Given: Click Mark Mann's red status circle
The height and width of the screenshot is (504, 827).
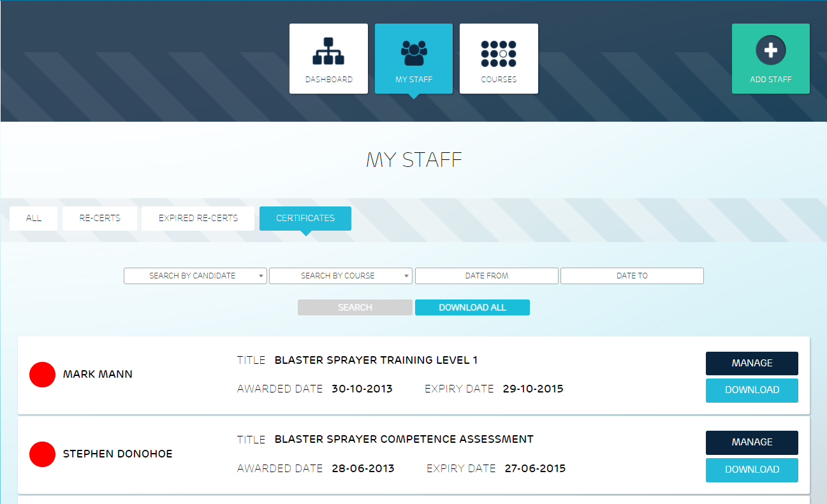Looking at the screenshot, I should 43,375.
